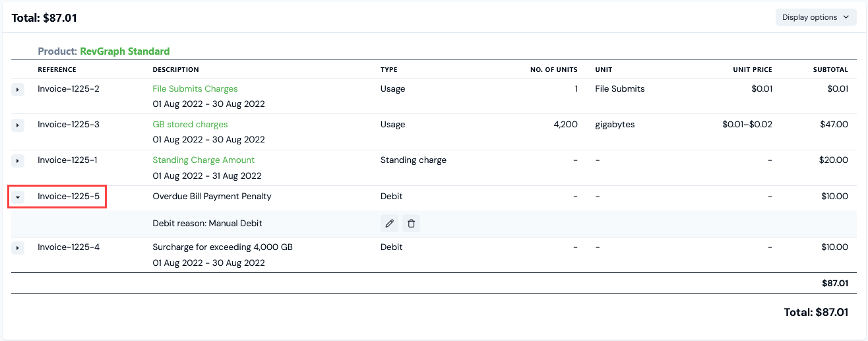Click the Reference column header
The height and width of the screenshot is (341, 868).
(x=57, y=70)
